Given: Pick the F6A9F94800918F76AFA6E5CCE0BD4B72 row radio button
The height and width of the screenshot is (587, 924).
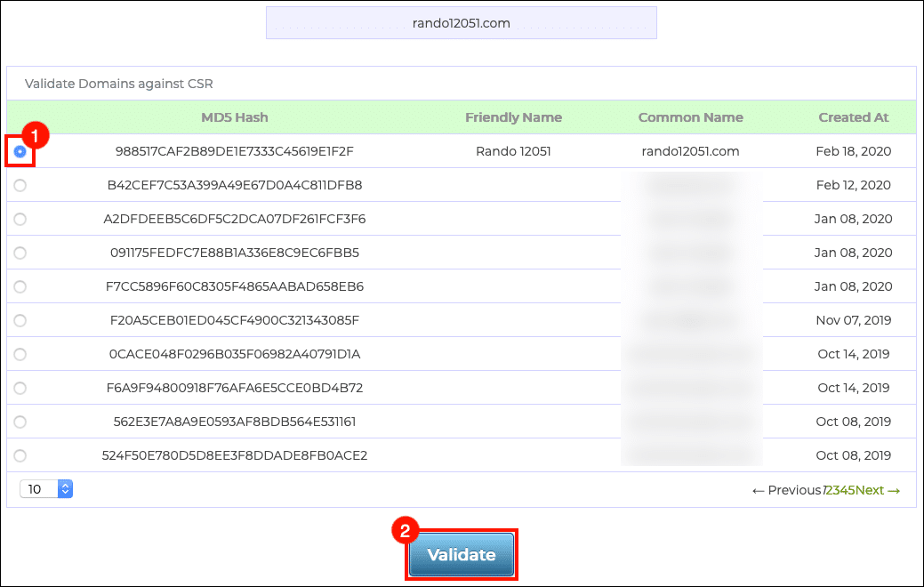Looking at the screenshot, I should (x=20, y=388).
